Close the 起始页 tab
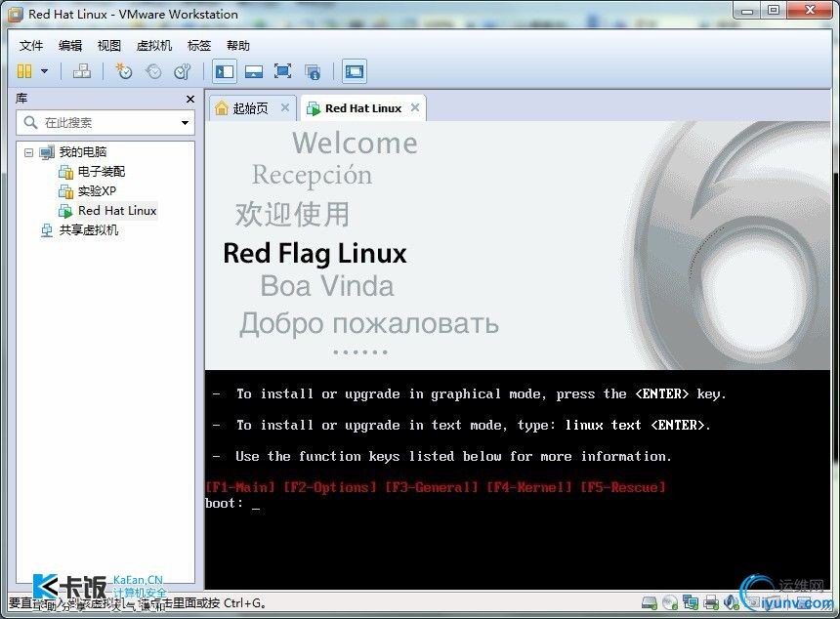This screenshot has width=840, height=619. 285,107
